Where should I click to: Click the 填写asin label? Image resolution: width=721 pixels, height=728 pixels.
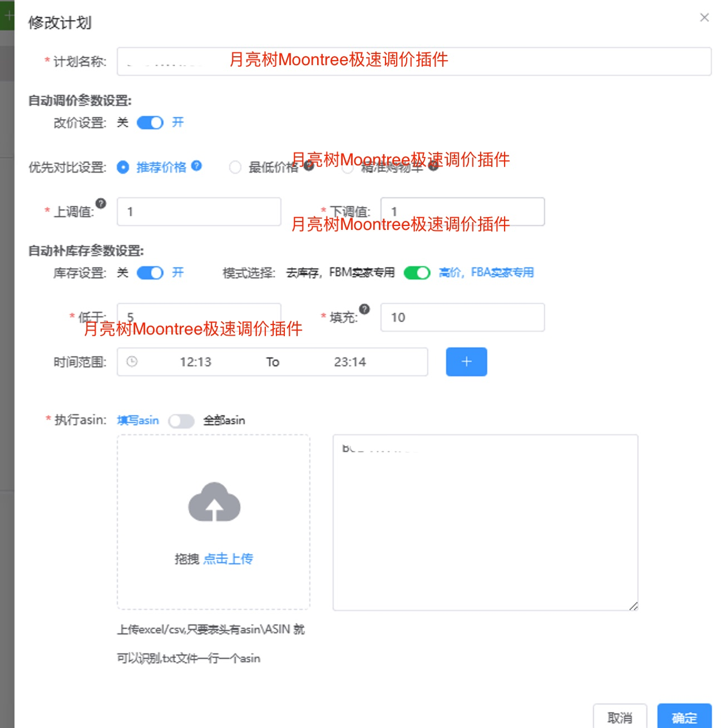(138, 420)
